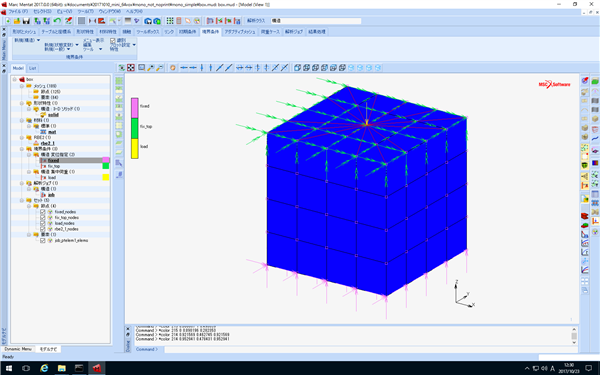Viewport: 600px width, 375px height.
Task: Toggle the fixed_nodes set checkbox
Action: point(42,212)
